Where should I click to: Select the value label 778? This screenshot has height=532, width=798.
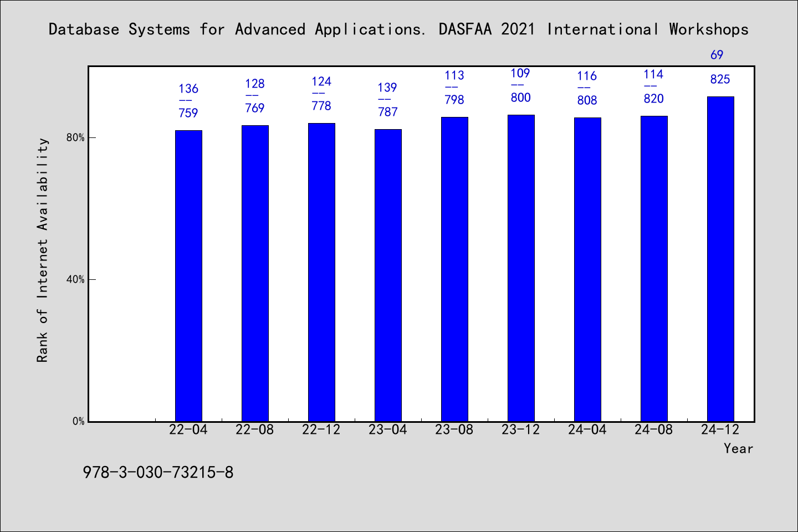coord(321,106)
